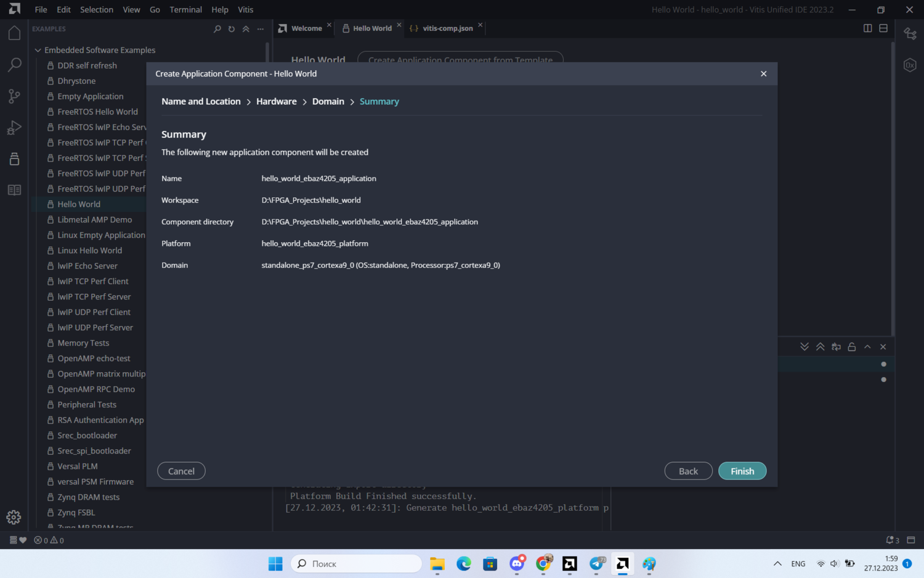Viewport: 924px width, 578px height.
Task: Click the search icon in Examples header
Action: coord(217,29)
